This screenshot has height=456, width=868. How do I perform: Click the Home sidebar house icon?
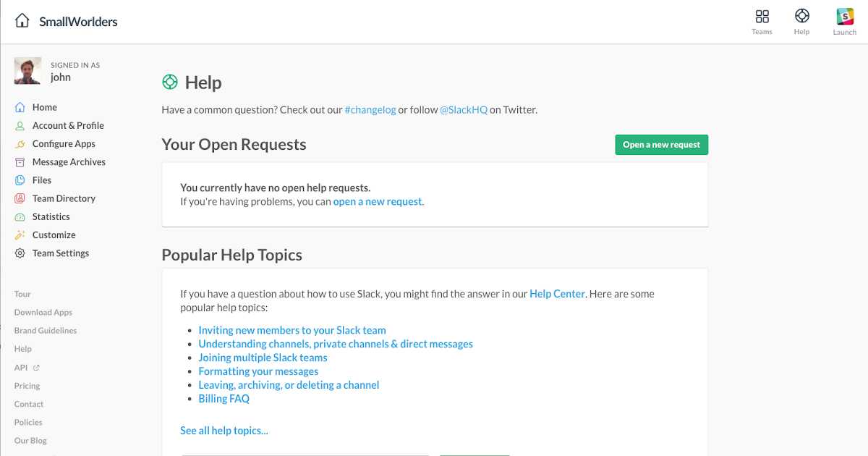20,107
